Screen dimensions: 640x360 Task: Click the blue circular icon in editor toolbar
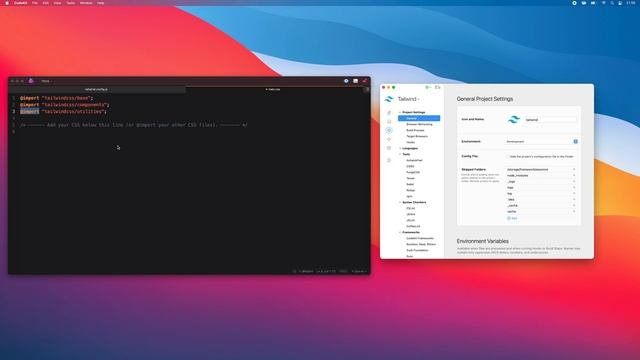point(346,81)
